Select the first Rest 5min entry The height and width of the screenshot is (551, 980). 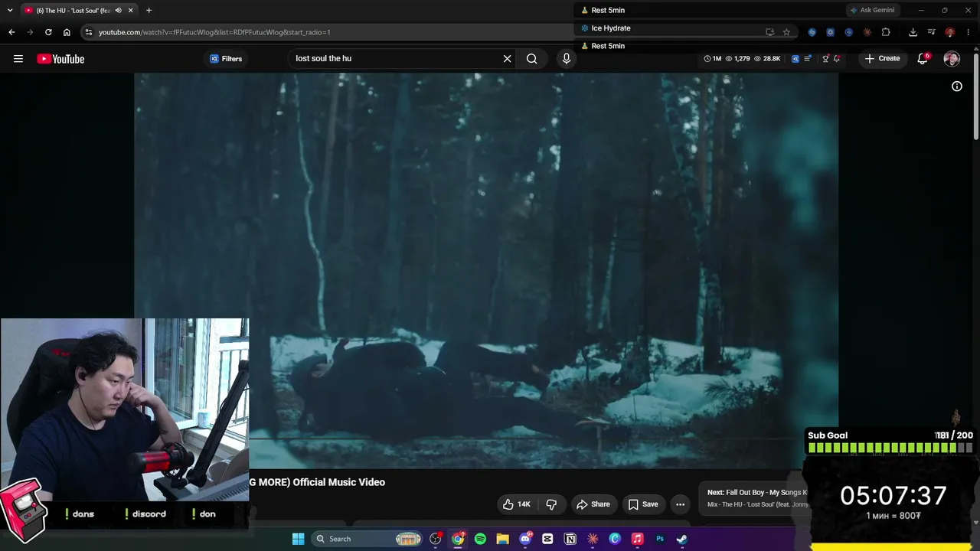tap(603, 10)
